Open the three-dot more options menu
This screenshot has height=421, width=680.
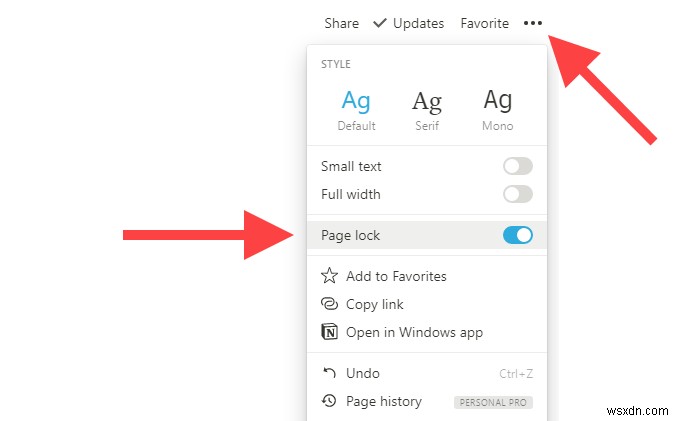tap(532, 23)
